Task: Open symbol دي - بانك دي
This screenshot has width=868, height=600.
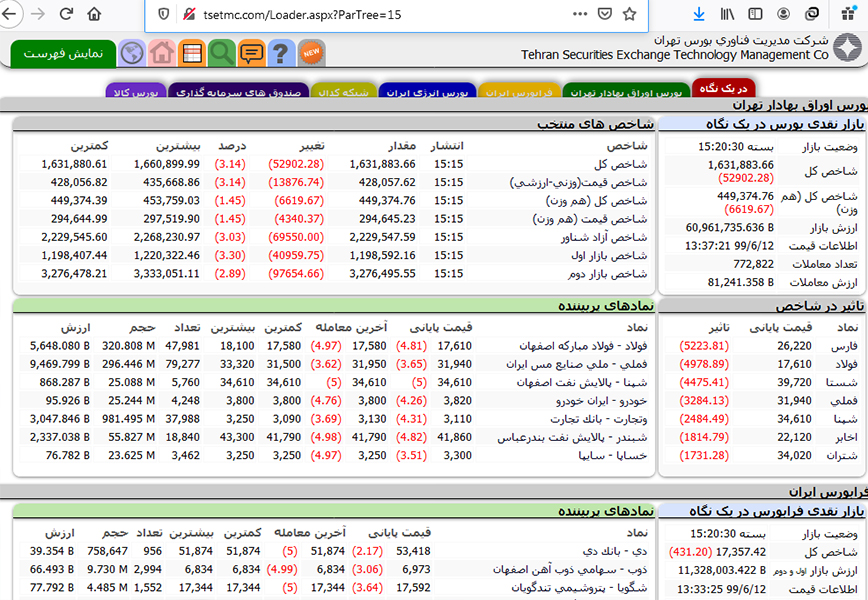Action: pyautogui.click(x=615, y=551)
